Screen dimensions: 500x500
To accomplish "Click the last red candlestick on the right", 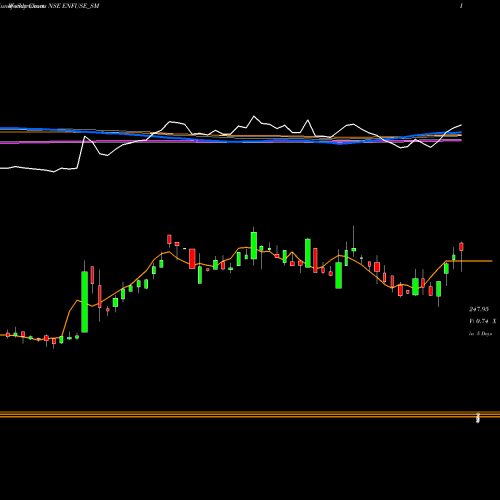I will coord(461,247).
